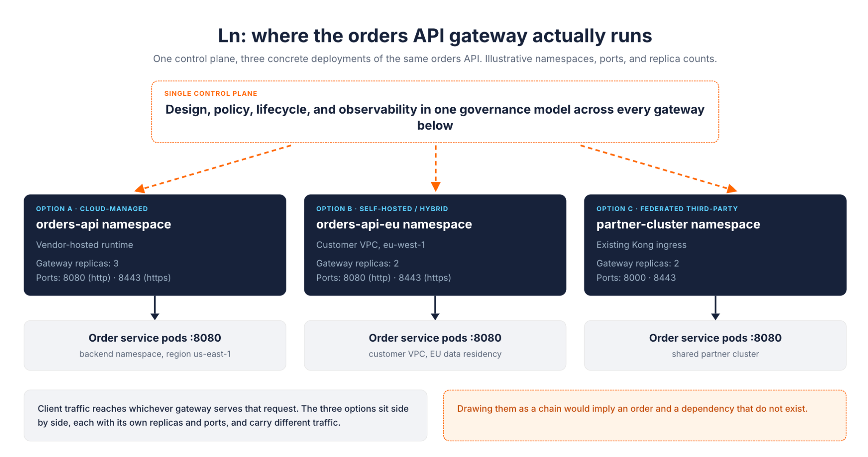Click 'Existing Kong ingress' text
This screenshot has width=868, height=457.
(641, 245)
